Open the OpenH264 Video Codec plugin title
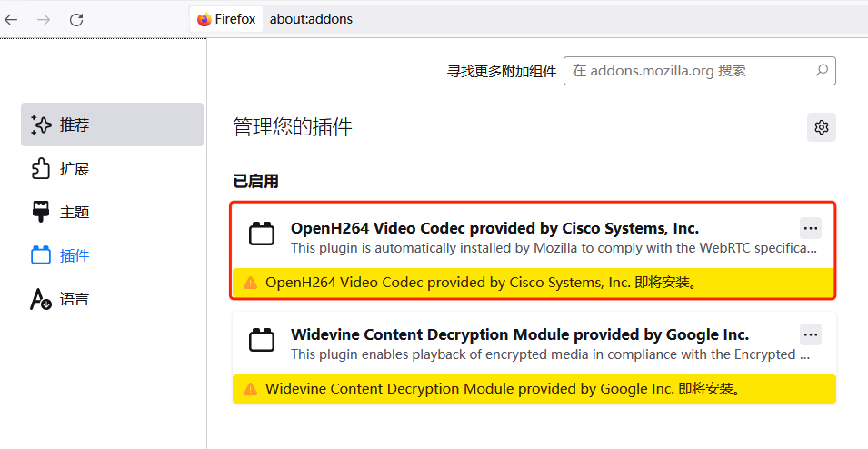The width and height of the screenshot is (868, 449). tap(494, 228)
